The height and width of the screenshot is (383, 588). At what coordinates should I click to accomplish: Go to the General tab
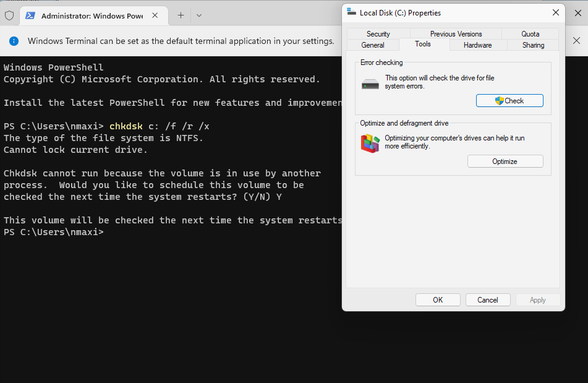point(372,45)
